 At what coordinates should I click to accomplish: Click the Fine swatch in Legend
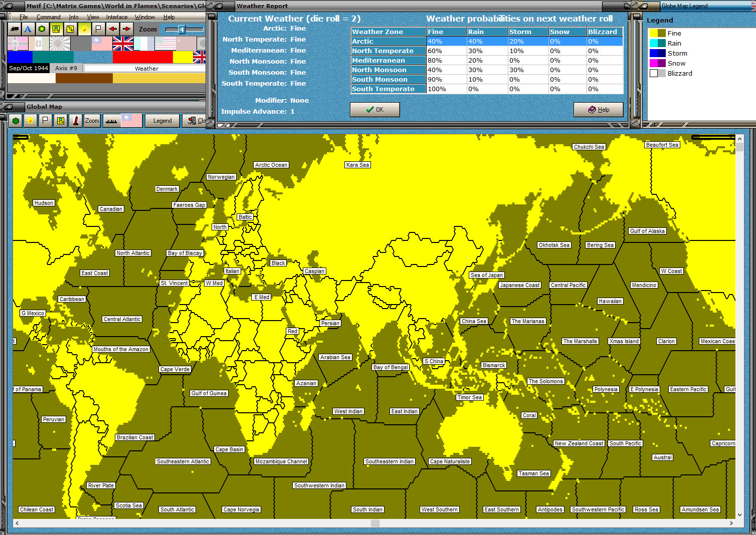point(657,33)
